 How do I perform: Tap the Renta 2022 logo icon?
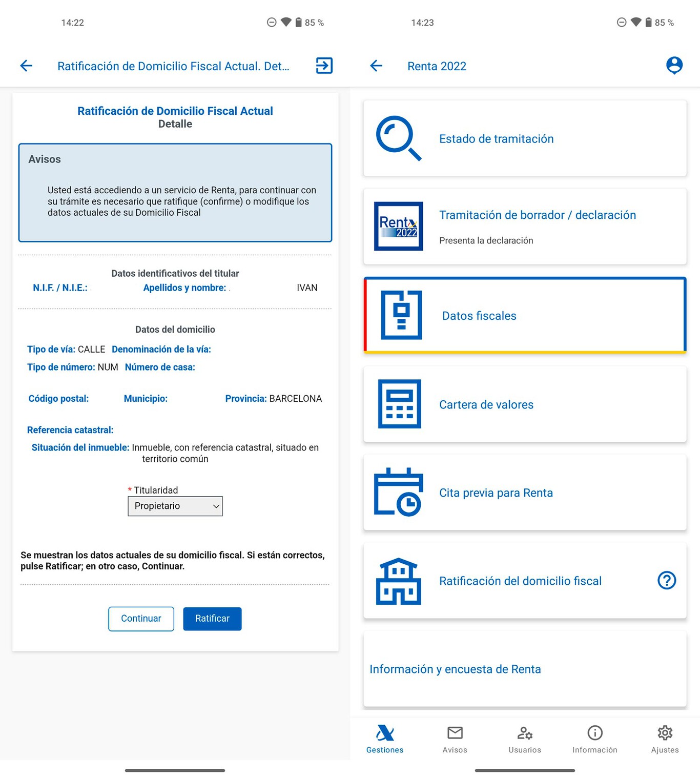tap(398, 226)
